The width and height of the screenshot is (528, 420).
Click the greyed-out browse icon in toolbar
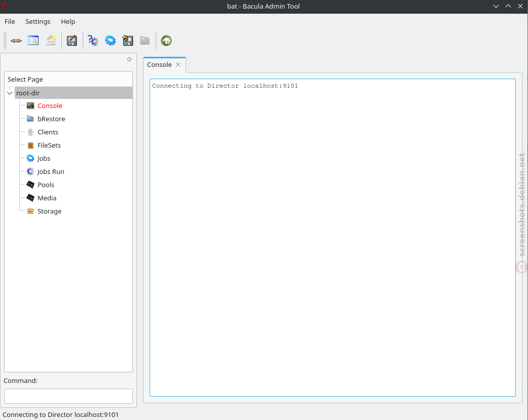(x=145, y=41)
